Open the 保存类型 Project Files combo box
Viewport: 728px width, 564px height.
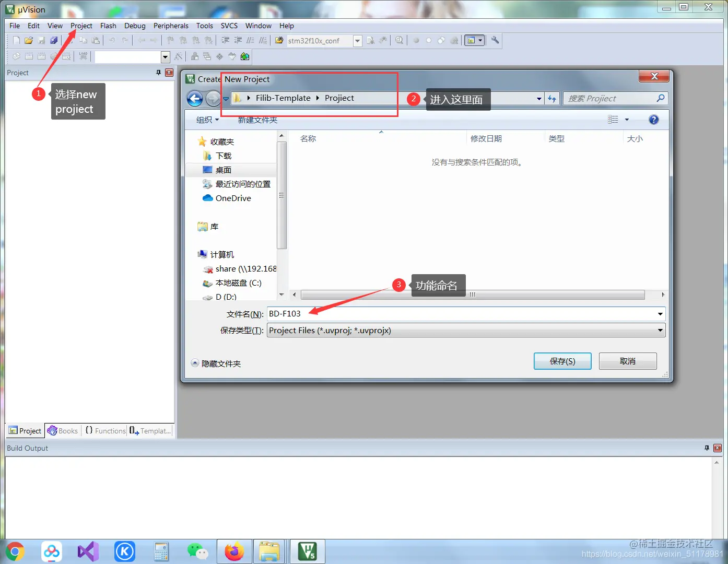pos(466,331)
